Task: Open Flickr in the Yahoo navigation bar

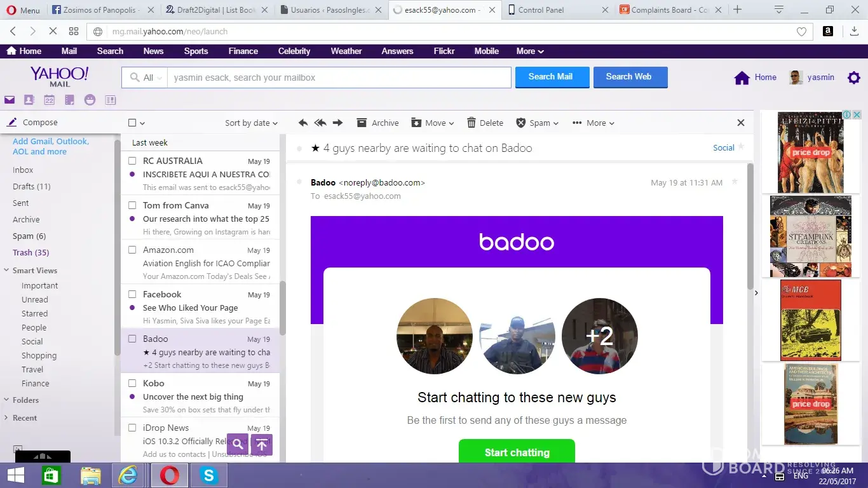Action: (444, 51)
